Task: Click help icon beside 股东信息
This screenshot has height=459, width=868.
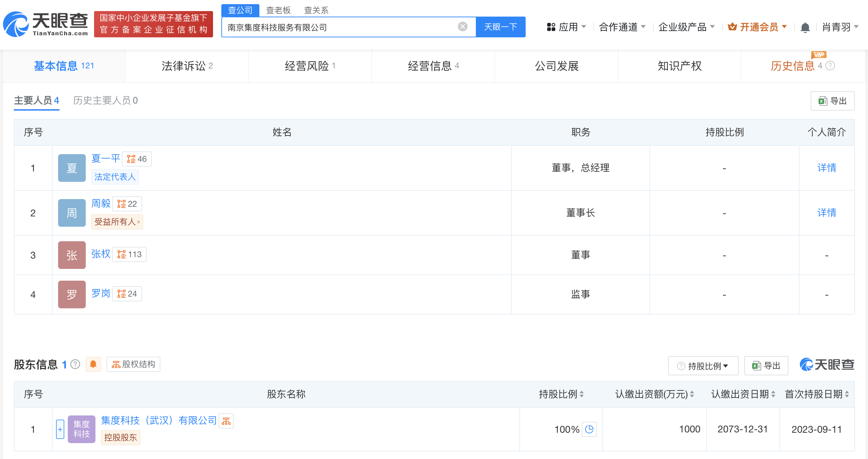Action: [75, 364]
